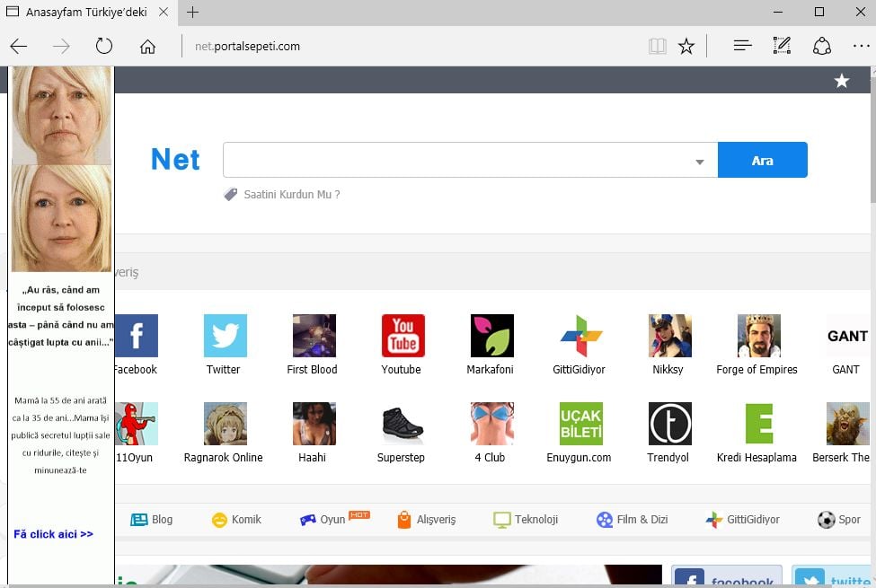The width and height of the screenshot is (876, 588).
Task: Open the Forge of Empires tile
Action: 758,336
